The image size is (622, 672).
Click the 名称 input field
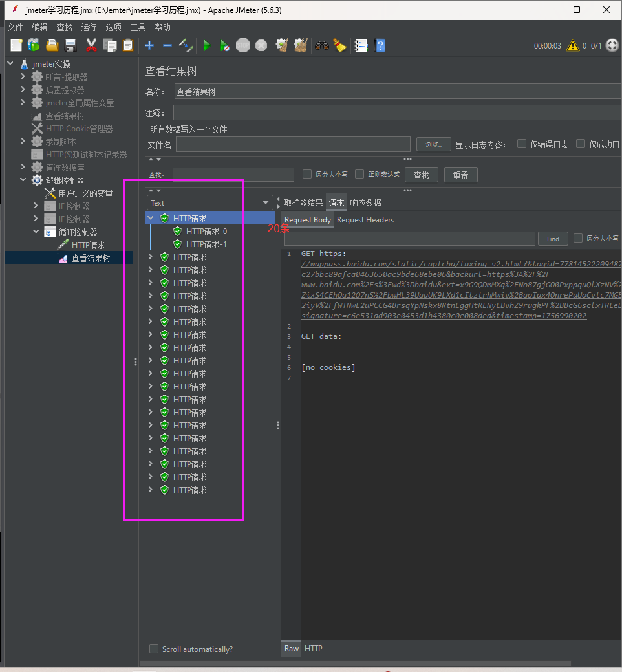[x=398, y=92]
